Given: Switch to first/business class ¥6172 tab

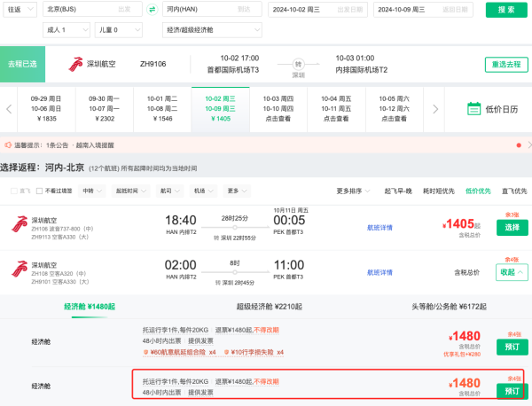Looking at the screenshot, I should (x=449, y=307).
